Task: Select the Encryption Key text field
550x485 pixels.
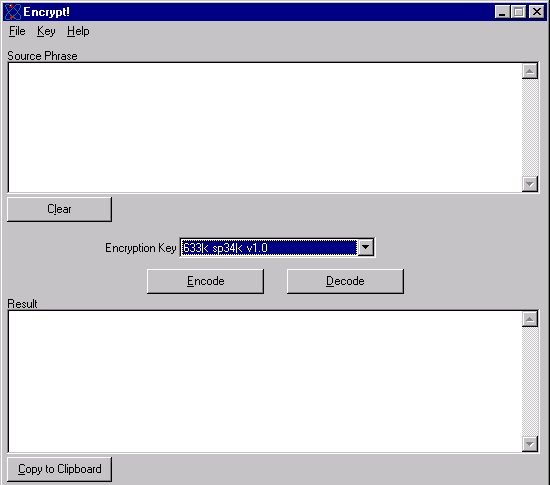Action: click(269, 248)
